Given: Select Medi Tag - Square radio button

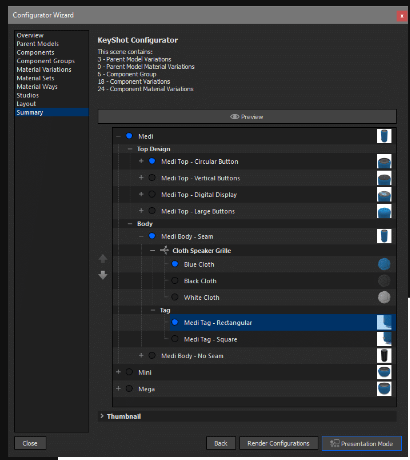Looking at the screenshot, I should point(175,339).
